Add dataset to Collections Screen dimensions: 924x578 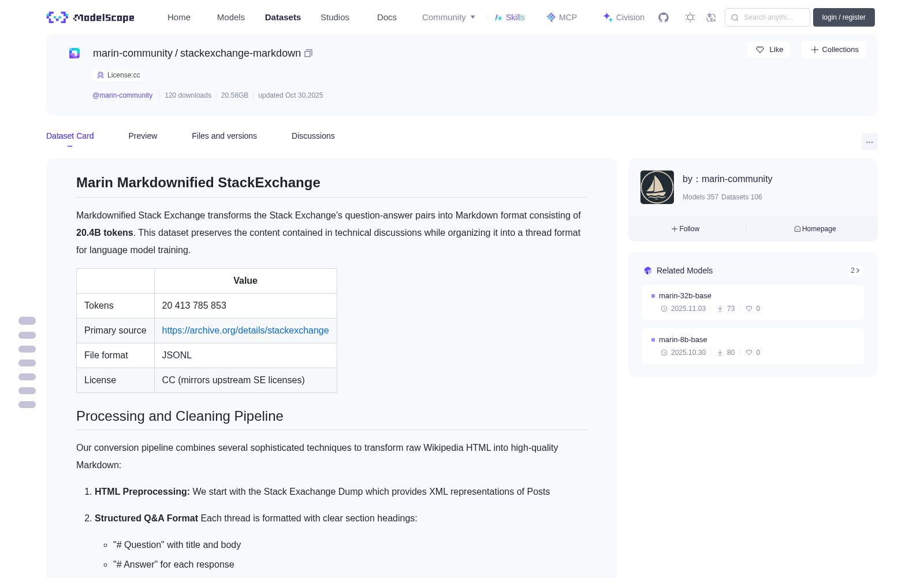pos(834,50)
